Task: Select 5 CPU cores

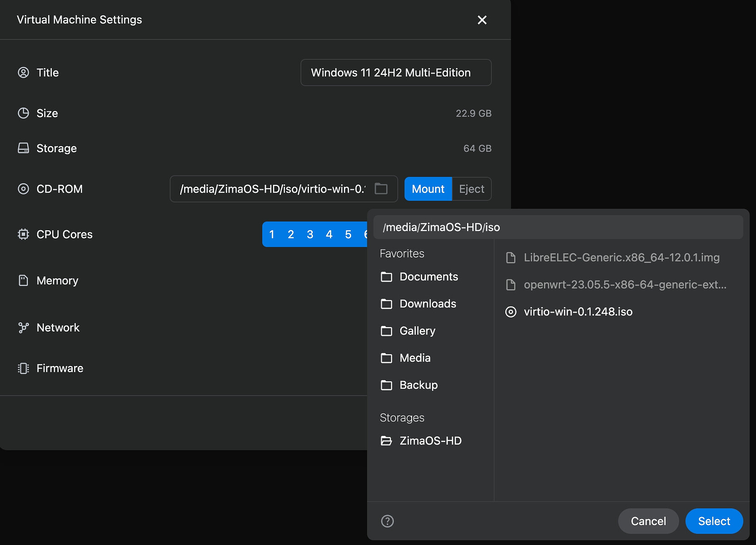Action: point(348,234)
